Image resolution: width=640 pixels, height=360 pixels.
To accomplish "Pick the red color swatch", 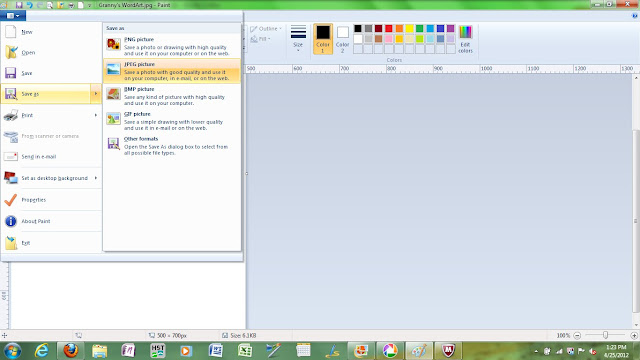I will coord(389,28).
